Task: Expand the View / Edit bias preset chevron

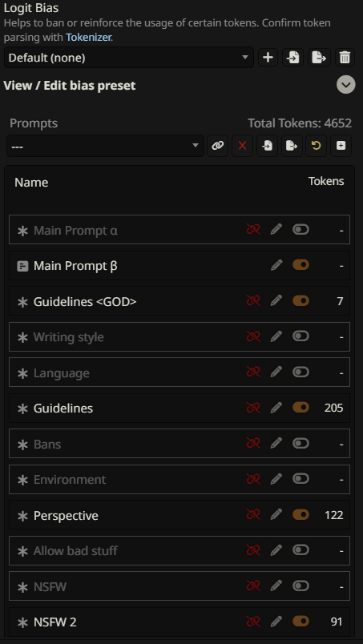Action: tap(346, 85)
